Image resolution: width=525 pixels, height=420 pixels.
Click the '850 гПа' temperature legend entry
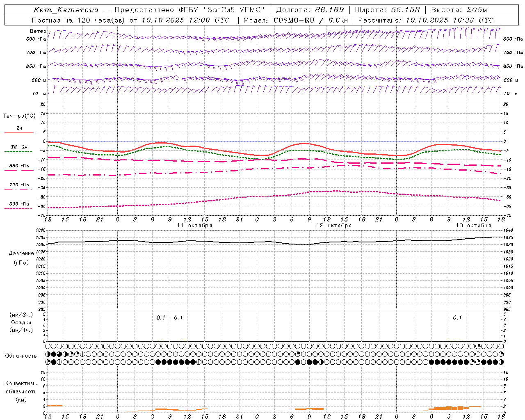coord(19,166)
